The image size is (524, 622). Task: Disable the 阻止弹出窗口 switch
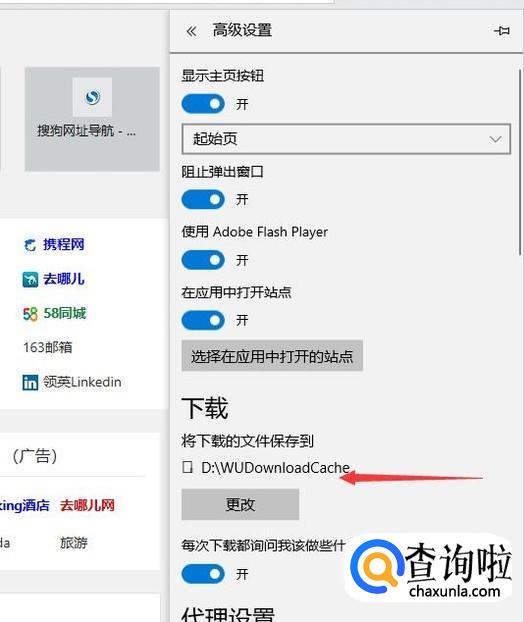pyautogui.click(x=203, y=199)
